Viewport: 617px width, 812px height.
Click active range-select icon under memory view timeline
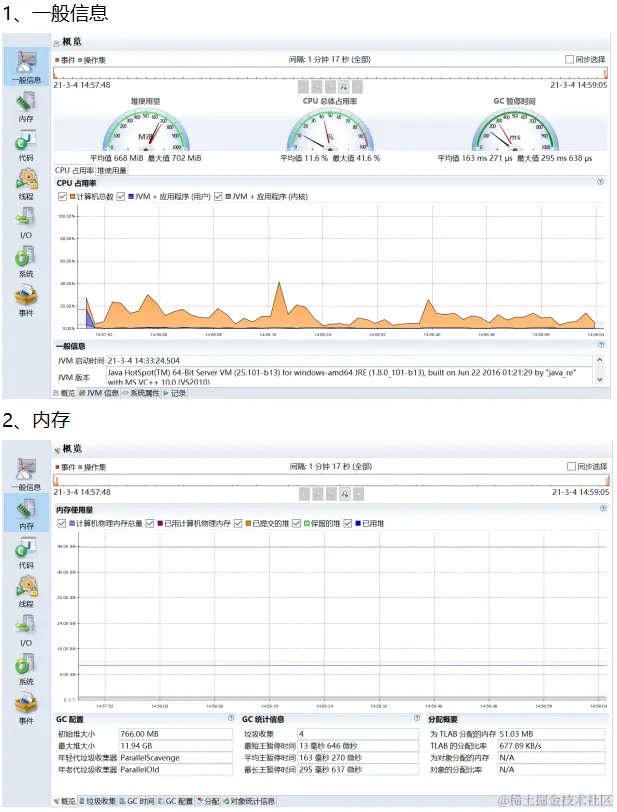point(345,494)
